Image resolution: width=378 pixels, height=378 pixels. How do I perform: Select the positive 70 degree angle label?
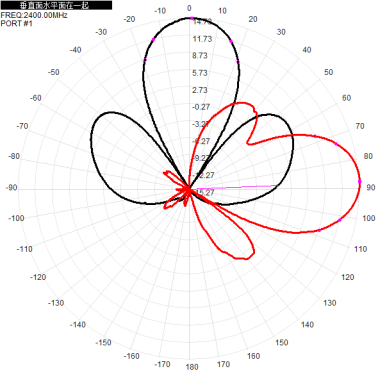click(360, 126)
